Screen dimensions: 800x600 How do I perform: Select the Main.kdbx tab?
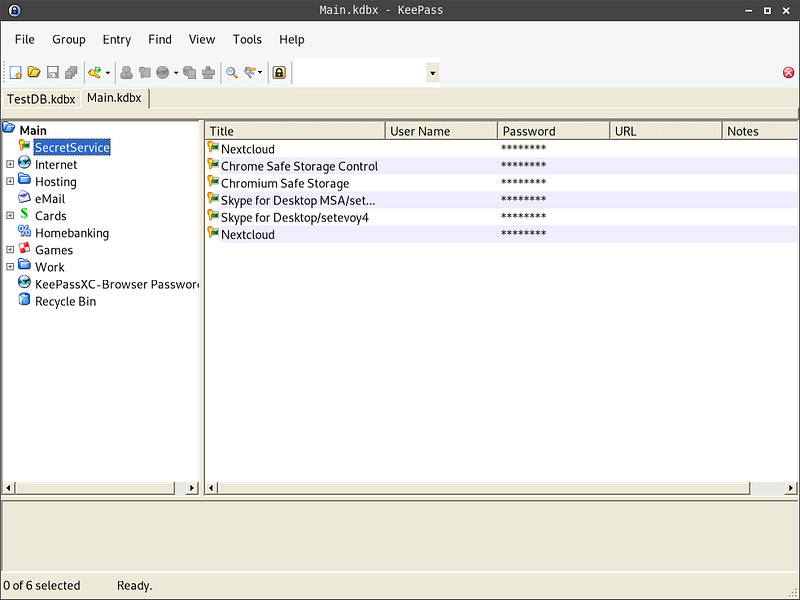click(114, 98)
